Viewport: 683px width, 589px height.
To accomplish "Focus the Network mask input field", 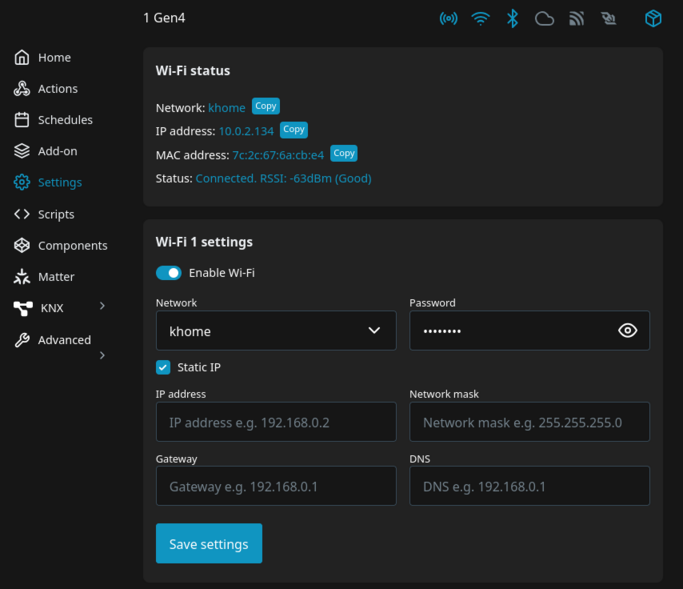I will (529, 422).
